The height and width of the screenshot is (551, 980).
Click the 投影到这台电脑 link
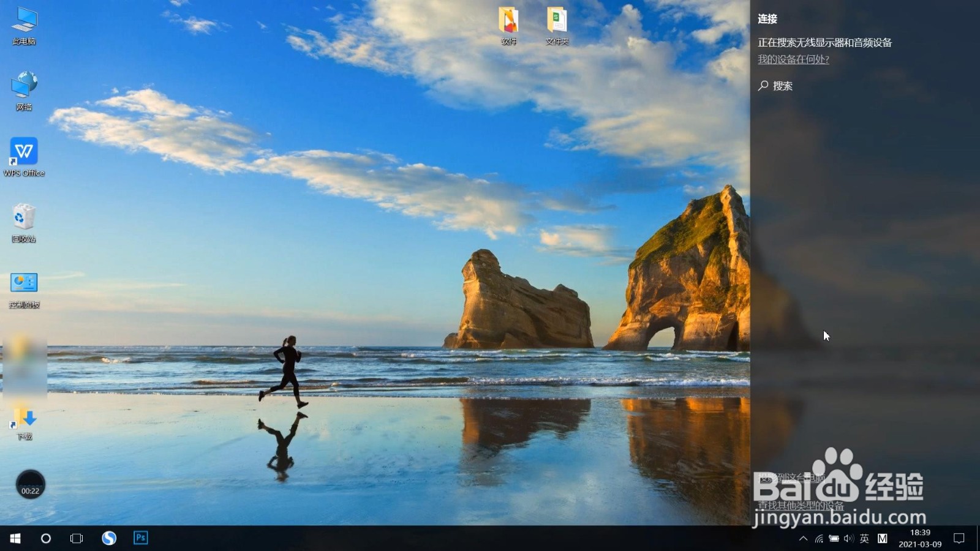click(x=791, y=478)
